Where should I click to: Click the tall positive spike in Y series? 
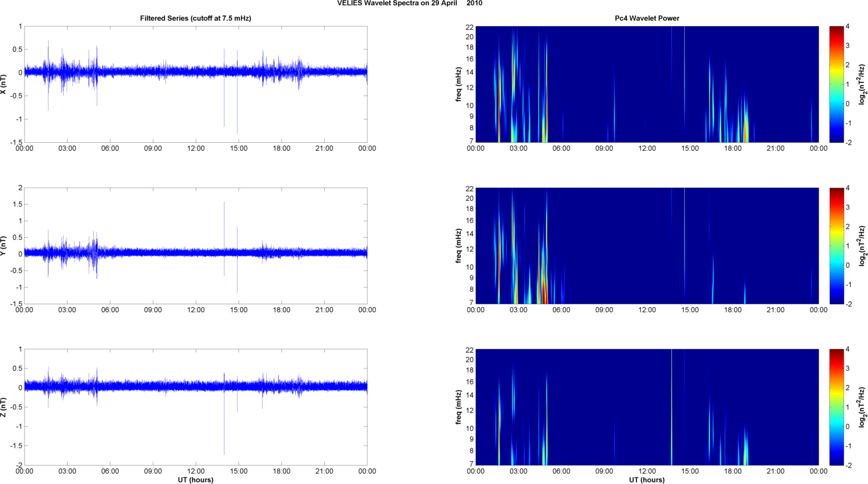point(224,227)
